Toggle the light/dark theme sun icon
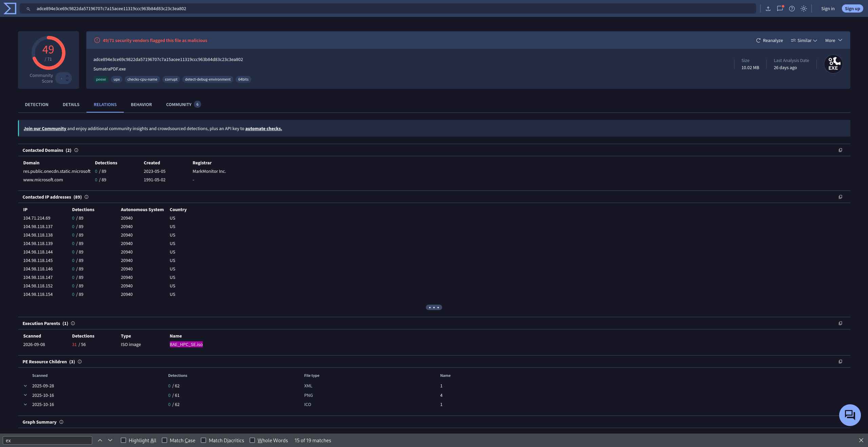 coord(804,9)
